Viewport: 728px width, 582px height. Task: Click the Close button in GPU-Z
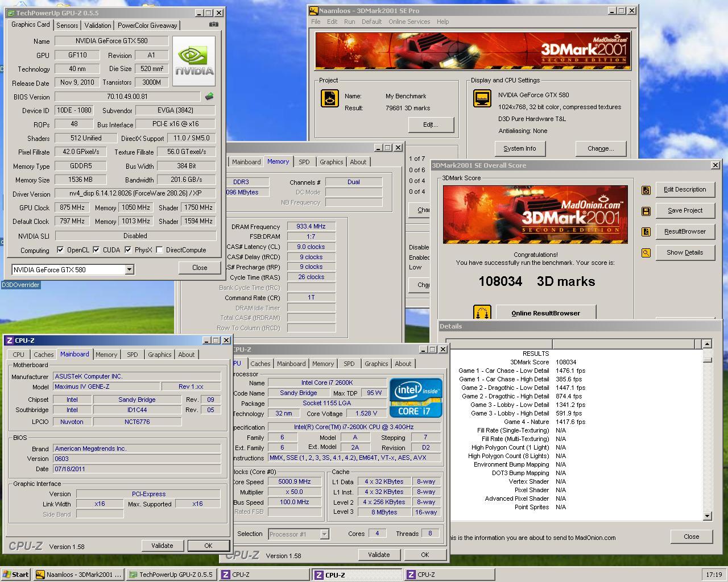click(200, 268)
